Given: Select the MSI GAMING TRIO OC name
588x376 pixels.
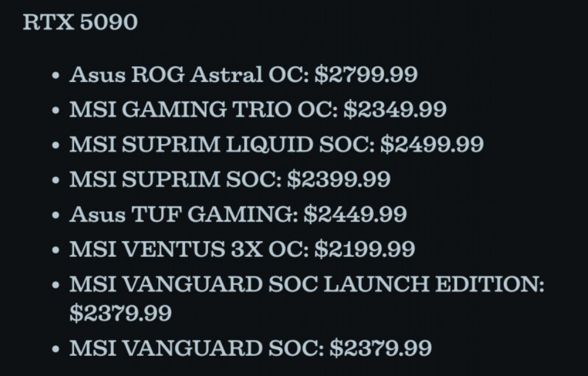Looking at the screenshot, I should tap(204, 109).
